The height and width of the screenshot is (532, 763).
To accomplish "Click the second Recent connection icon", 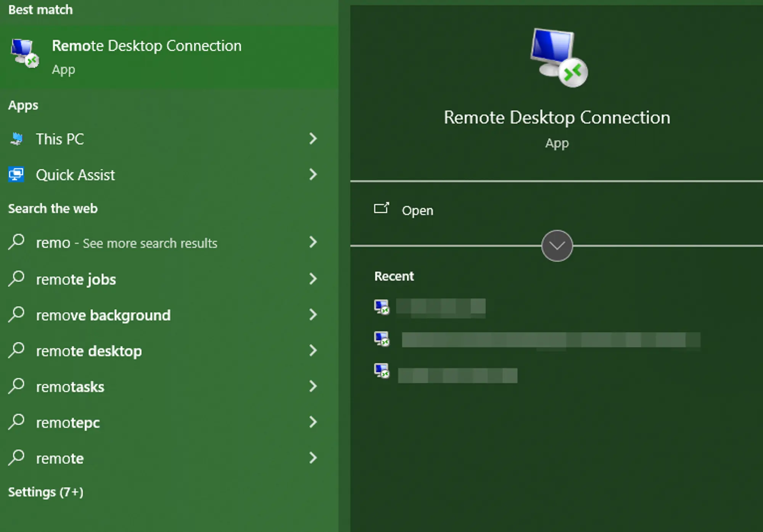I will pos(382,339).
